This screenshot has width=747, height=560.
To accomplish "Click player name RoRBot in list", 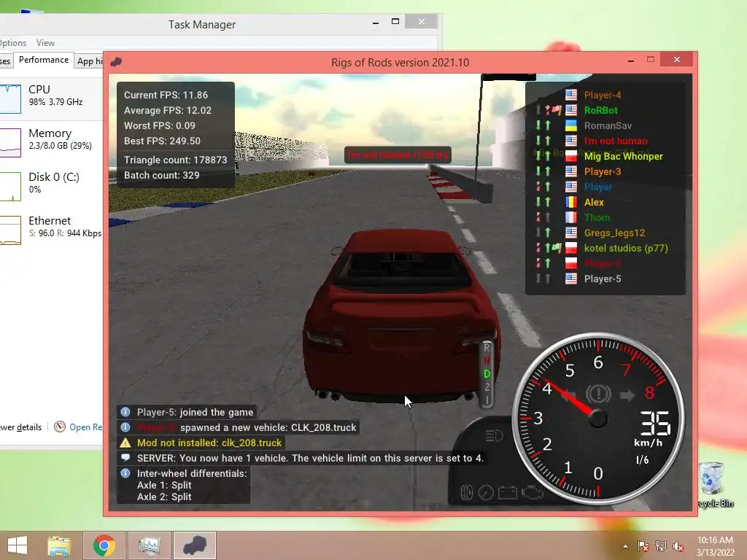I will 601,111.
